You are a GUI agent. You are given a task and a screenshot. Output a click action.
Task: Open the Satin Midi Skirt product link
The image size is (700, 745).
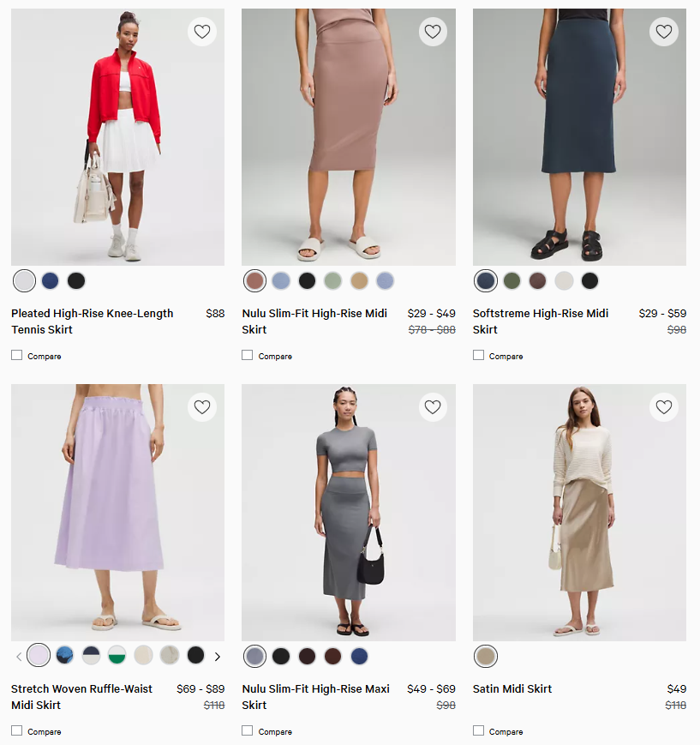pos(512,688)
